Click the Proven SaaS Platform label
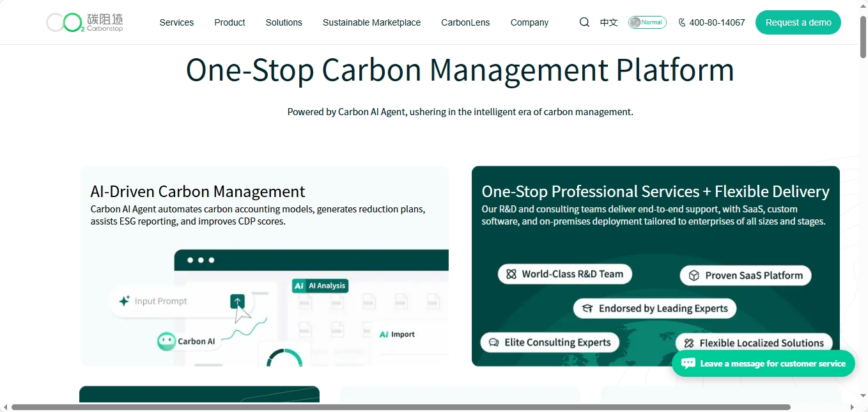The image size is (868, 412). (x=754, y=276)
